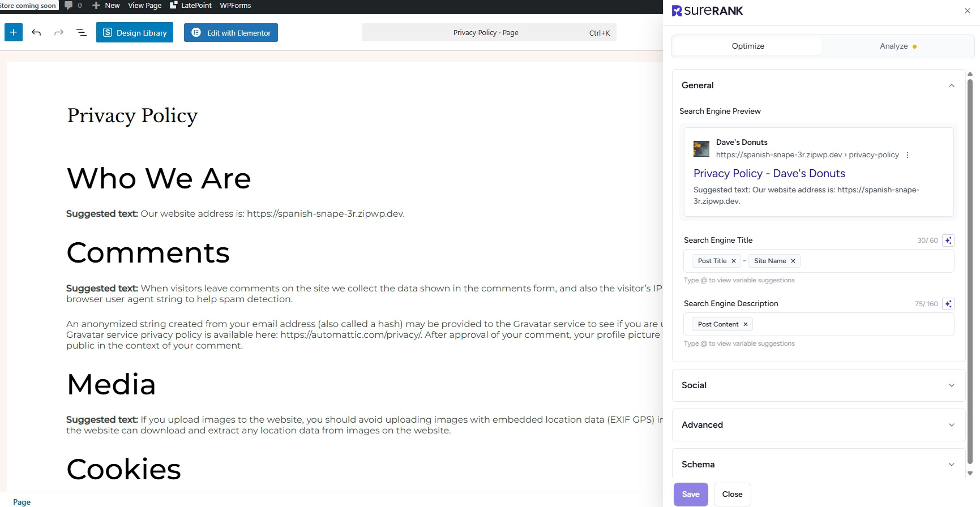Click the redo arrow icon
The image size is (980, 507).
pos(59,32)
